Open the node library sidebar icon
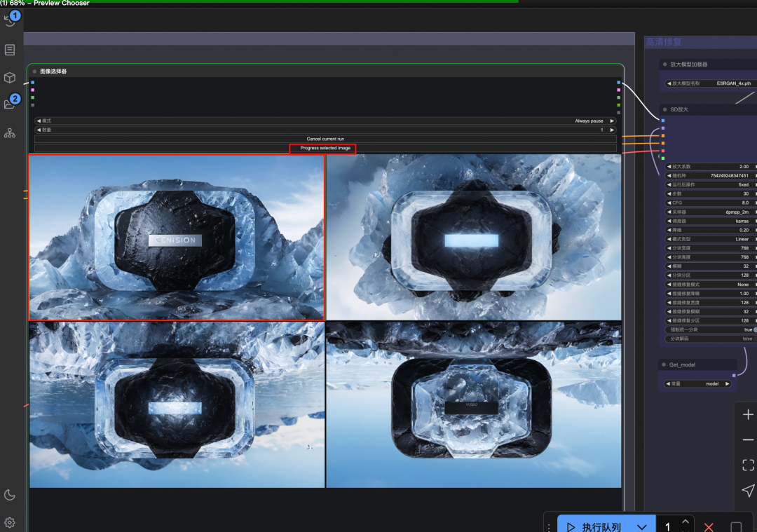The height and width of the screenshot is (532, 757). click(x=10, y=50)
